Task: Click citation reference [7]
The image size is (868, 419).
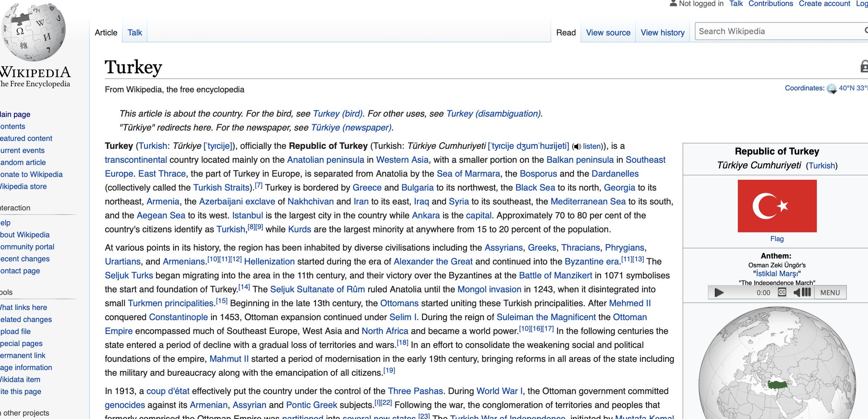Action: (x=259, y=186)
